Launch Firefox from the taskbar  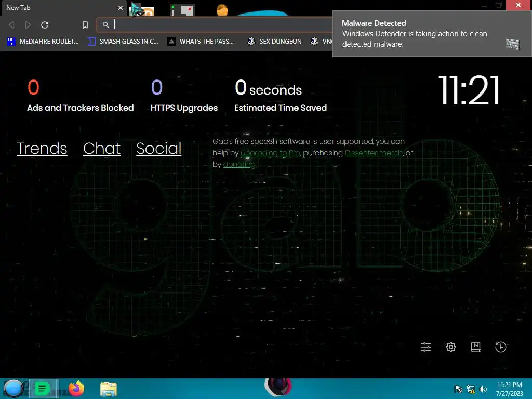tap(76, 389)
